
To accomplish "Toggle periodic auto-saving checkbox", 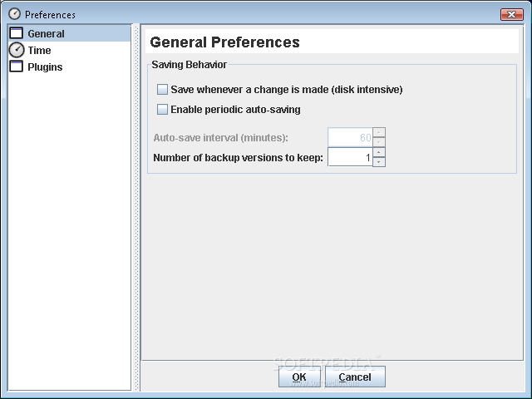I will click(x=162, y=110).
